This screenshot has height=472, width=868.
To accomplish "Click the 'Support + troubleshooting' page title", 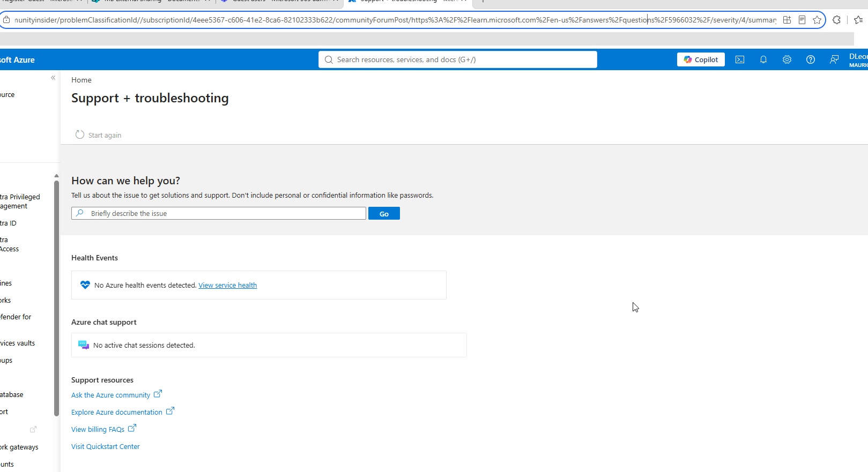I will pos(150,98).
